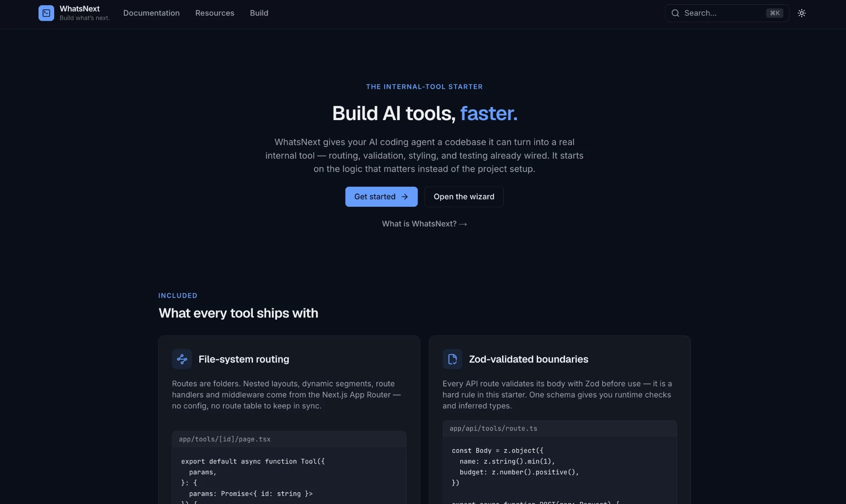This screenshot has height=504, width=846.
Task: Click the INCLUDED section label
Action: tap(178, 296)
